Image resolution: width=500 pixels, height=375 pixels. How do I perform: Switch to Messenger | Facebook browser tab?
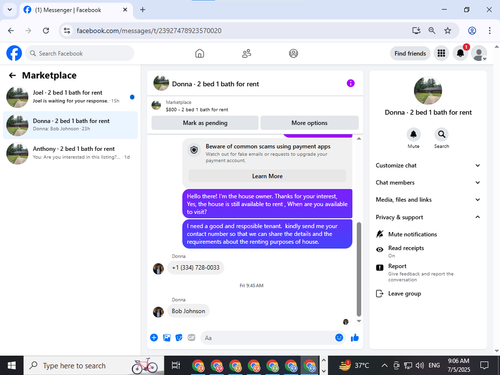76,10
